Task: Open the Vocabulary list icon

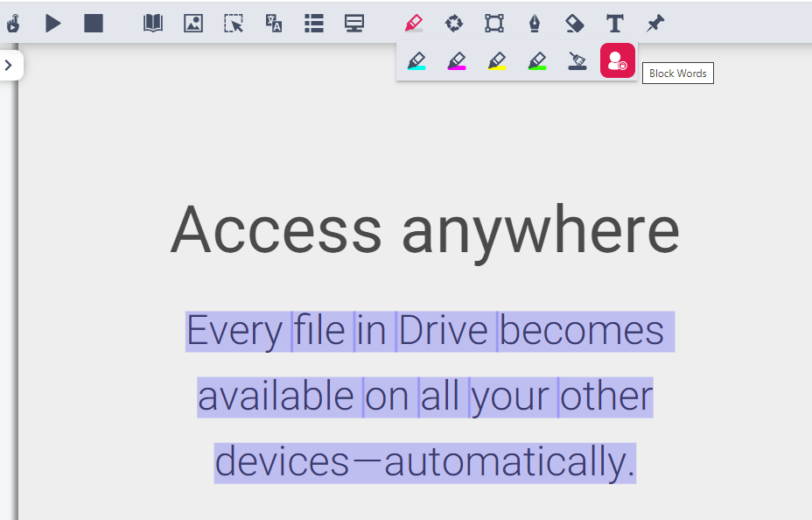Action: [x=314, y=24]
